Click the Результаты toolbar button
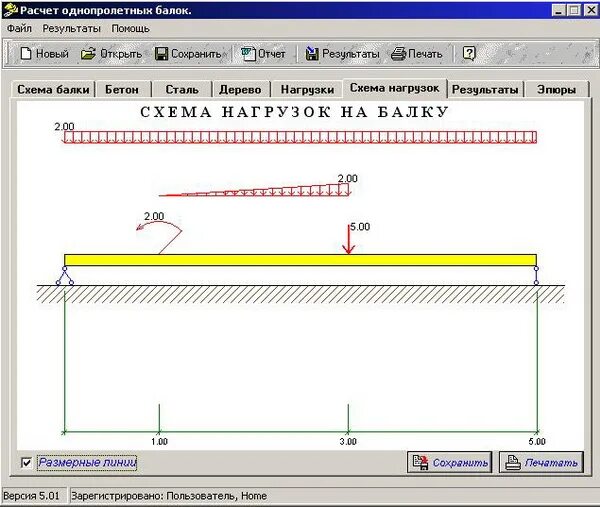600x507 pixels. (342, 54)
